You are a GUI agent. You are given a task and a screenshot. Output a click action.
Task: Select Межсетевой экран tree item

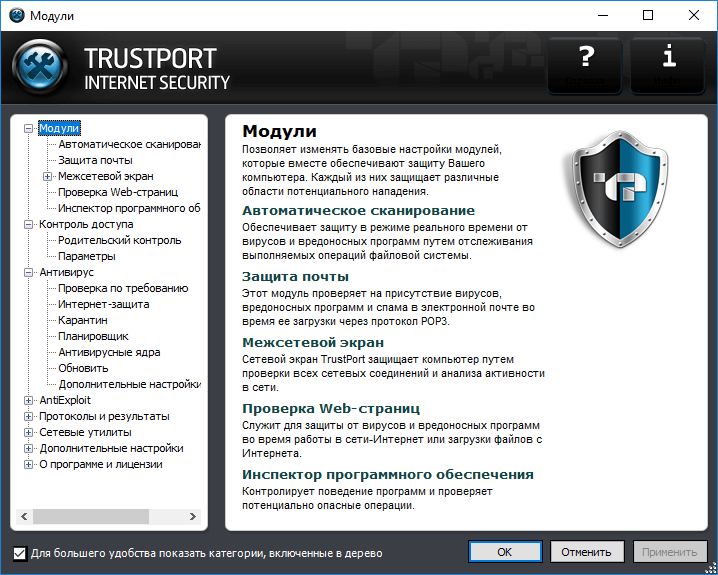(106, 176)
